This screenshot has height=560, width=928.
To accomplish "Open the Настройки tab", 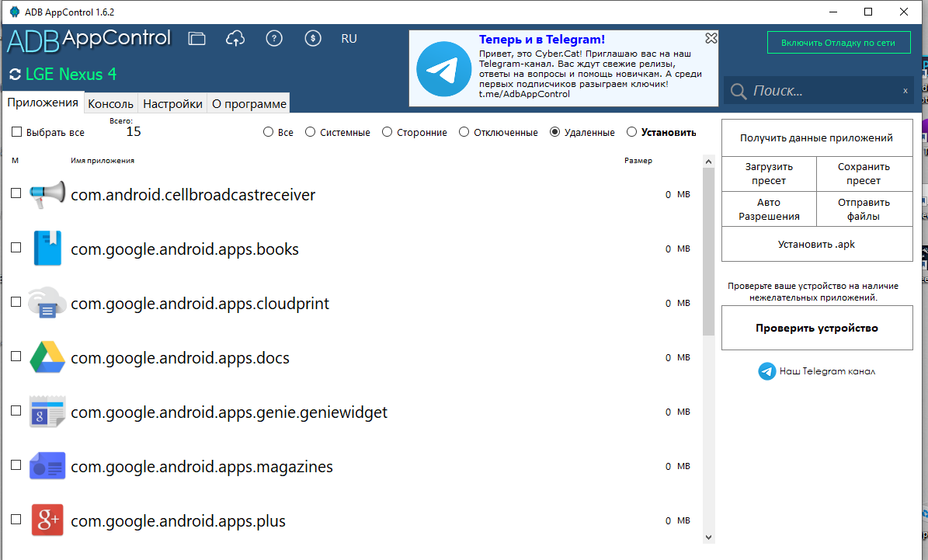I will 173,103.
